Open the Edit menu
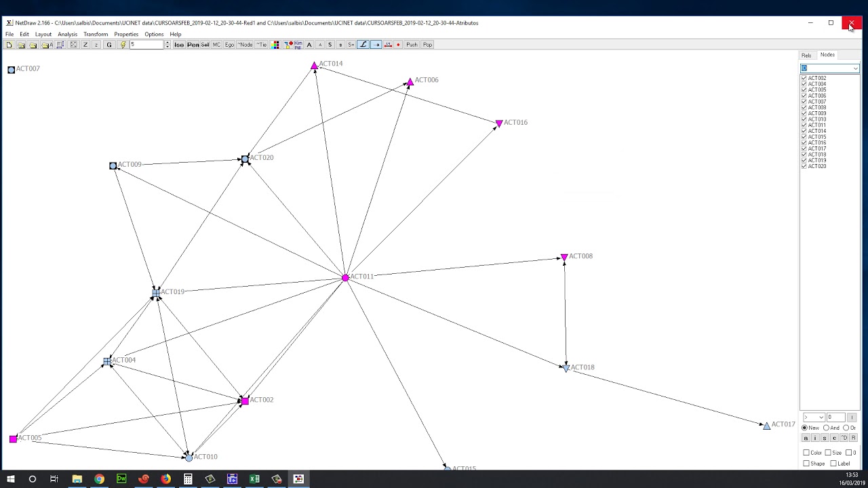Viewport: 868px width, 488px height. (24, 34)
